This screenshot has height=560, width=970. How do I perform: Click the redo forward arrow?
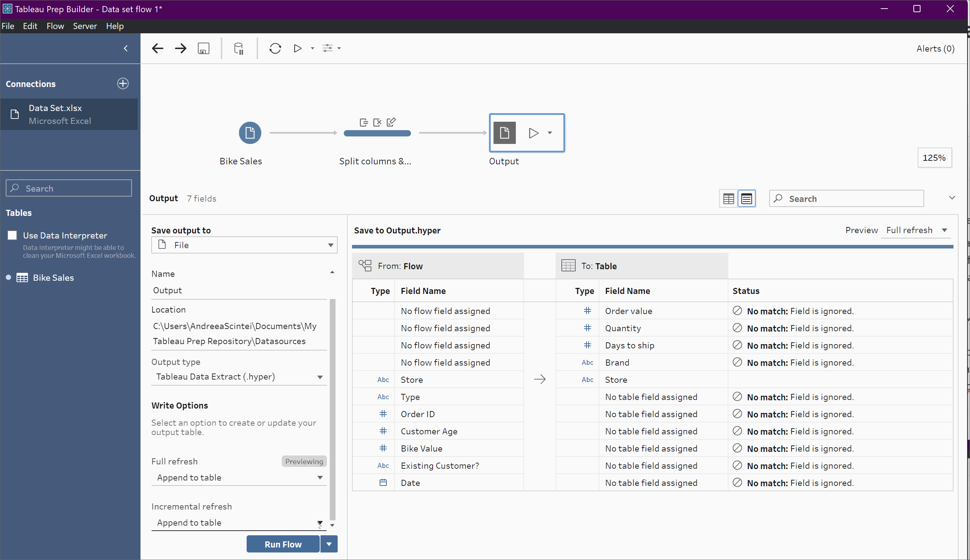[181, 48]
